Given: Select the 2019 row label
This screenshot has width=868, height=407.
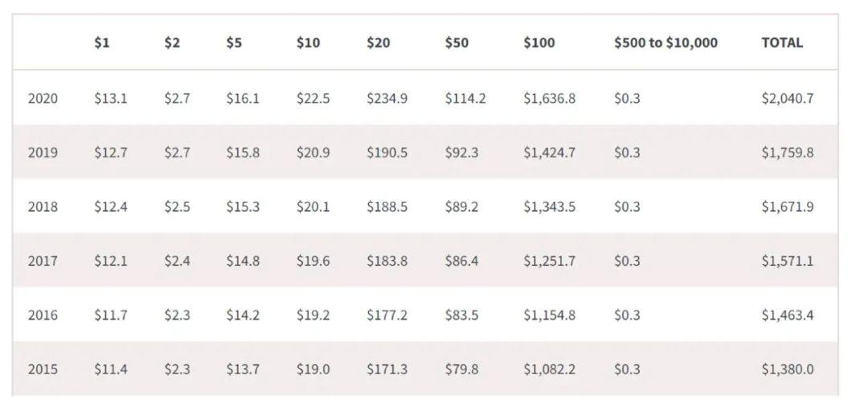Looking at the screenshot, I should [x=43, y=153].
